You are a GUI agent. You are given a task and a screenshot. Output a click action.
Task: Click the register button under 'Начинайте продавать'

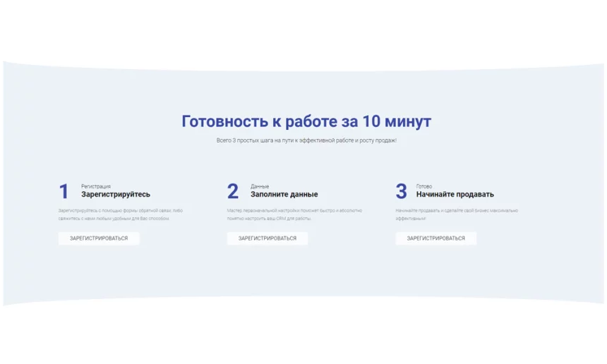[435, 238]
